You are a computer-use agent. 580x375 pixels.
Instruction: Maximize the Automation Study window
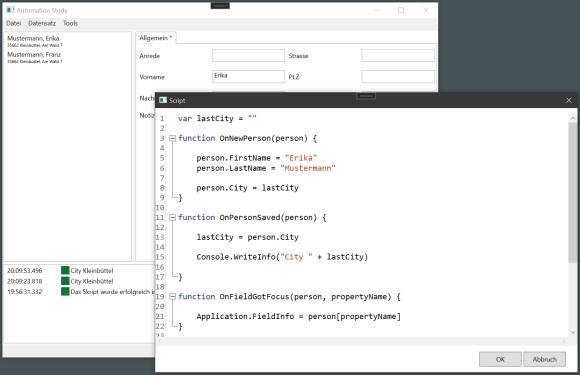tap(401, 10)
